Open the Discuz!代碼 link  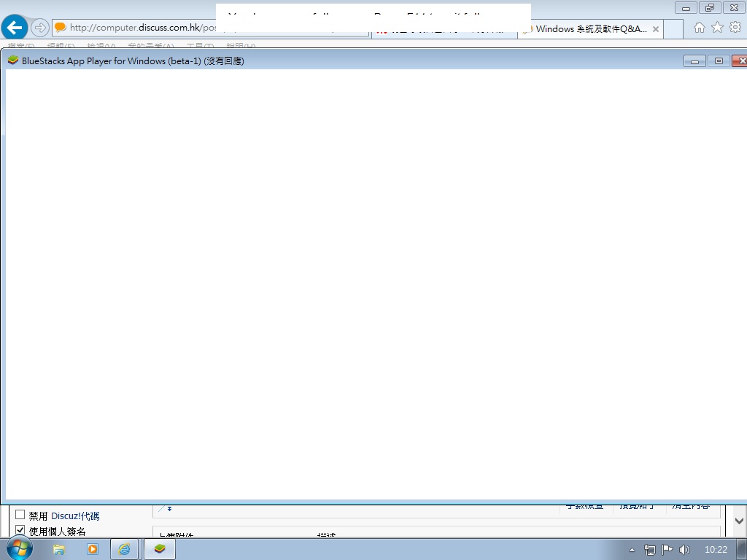tap(75, 516)
